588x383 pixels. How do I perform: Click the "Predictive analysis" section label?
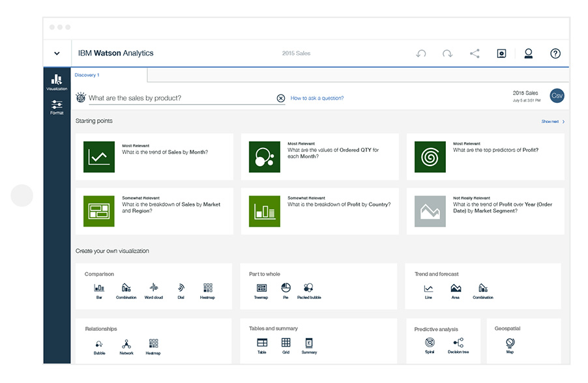(436, 329)
